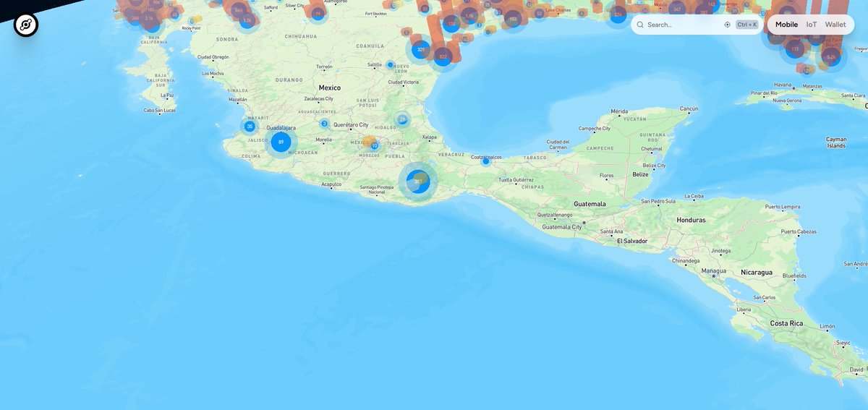Screen dimensions: 868x410
Task: Select the blue hotspot dot near Saltillo
Action: [390, 64]
